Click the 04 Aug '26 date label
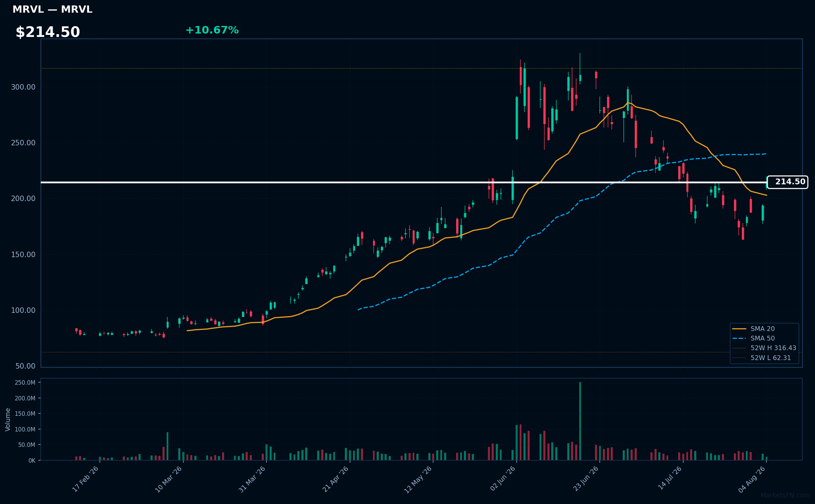Viewport: 815px width, 504px height. click(752, 479)
